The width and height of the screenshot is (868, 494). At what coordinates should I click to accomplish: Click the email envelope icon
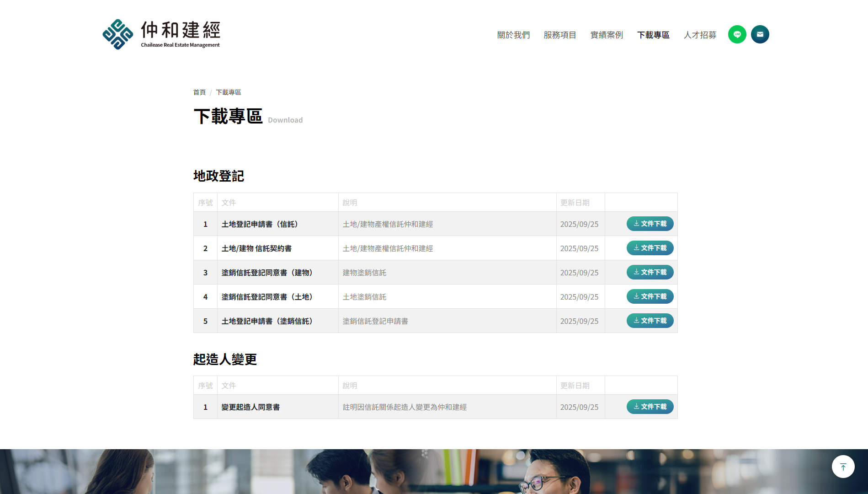tap(760, 34)
